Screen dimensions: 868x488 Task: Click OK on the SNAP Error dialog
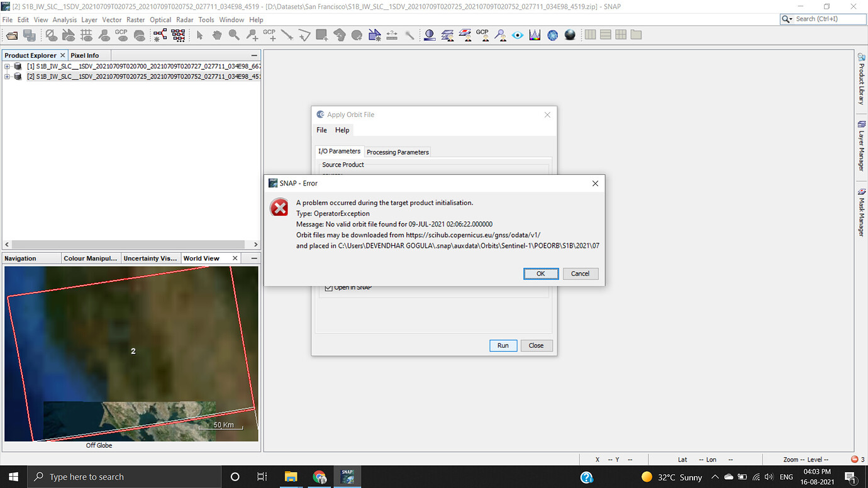pyautogui.click(x=540, y=274)
